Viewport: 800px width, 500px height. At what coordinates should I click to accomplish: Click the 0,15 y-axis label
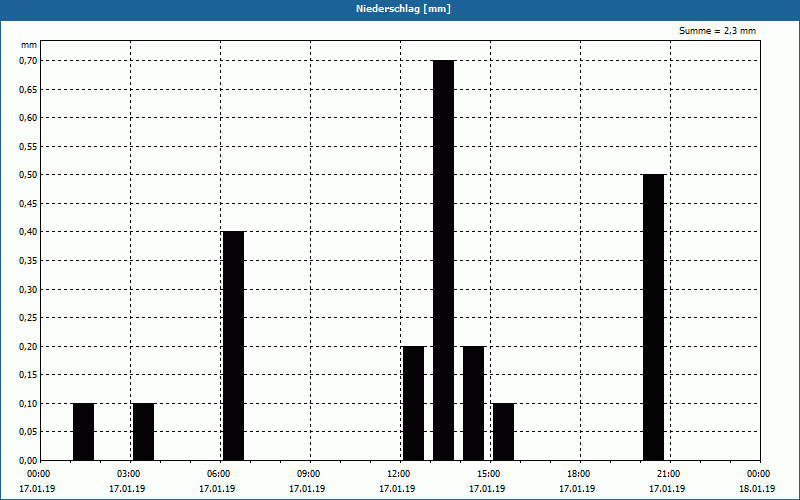click(28, 375)
